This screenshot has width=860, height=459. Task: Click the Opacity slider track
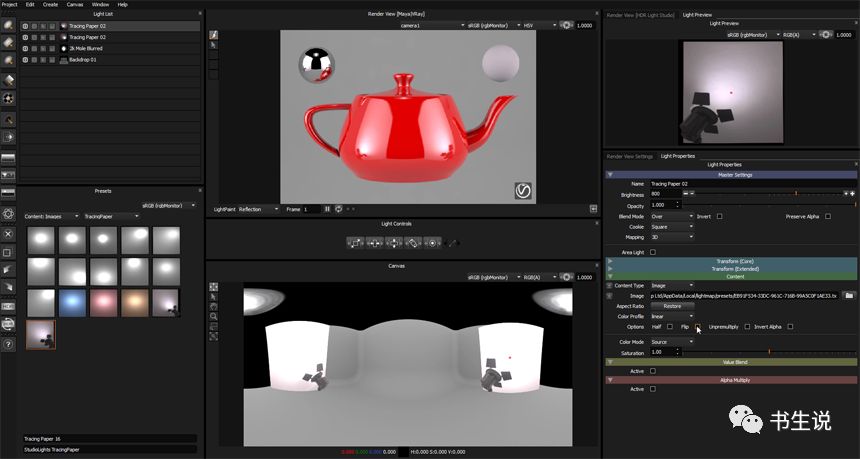tap(770, 205)
